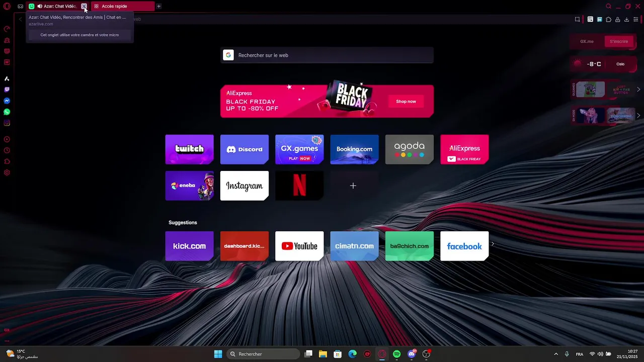Open History clock icon in sidebar
The image size is (644, 362).
[7, 150]
